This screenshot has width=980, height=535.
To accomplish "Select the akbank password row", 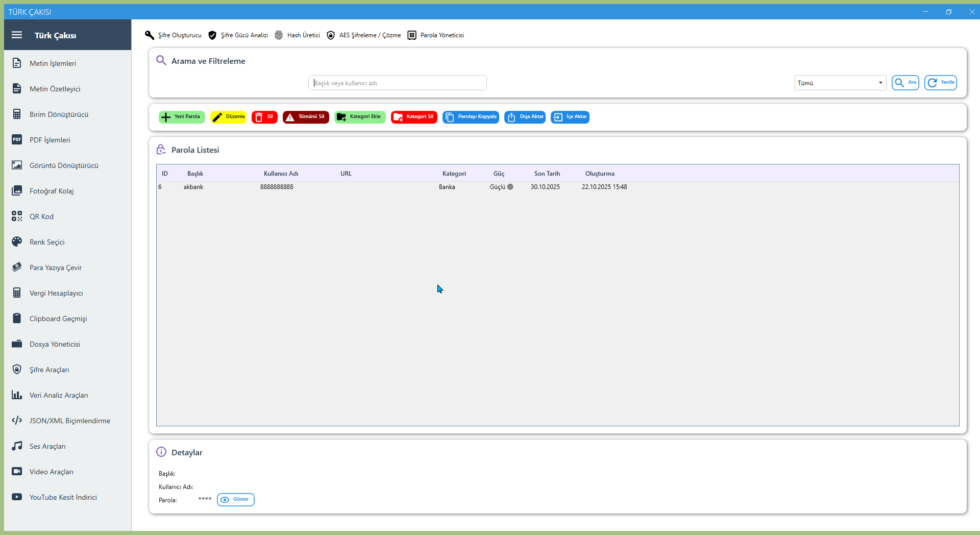I will point(357,187).
